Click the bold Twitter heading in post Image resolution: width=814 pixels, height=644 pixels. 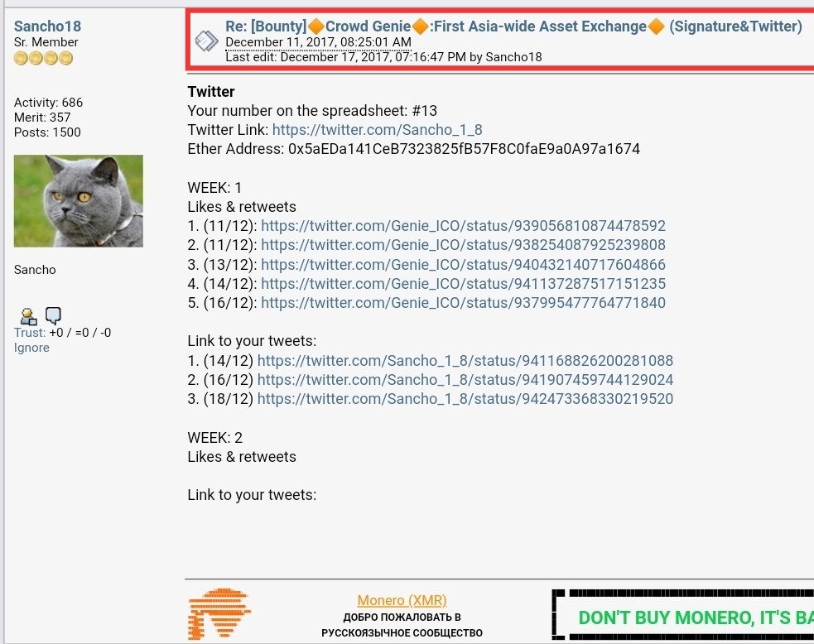211,91
